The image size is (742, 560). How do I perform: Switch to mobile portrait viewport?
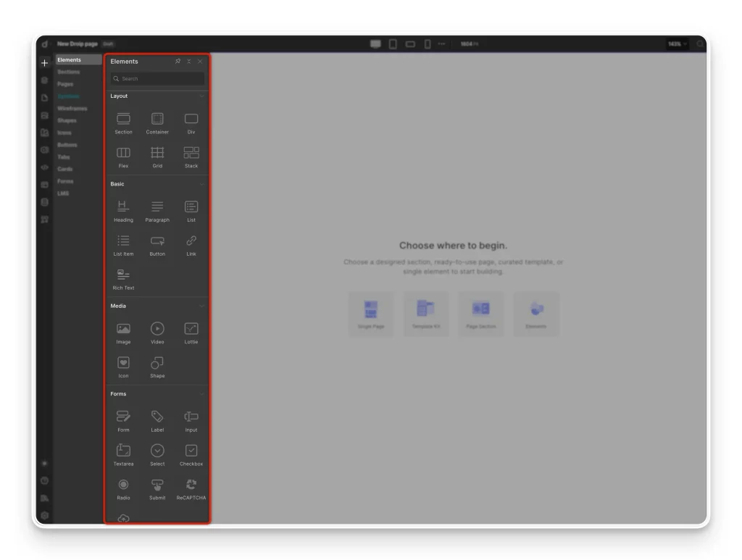pos(428,44)
